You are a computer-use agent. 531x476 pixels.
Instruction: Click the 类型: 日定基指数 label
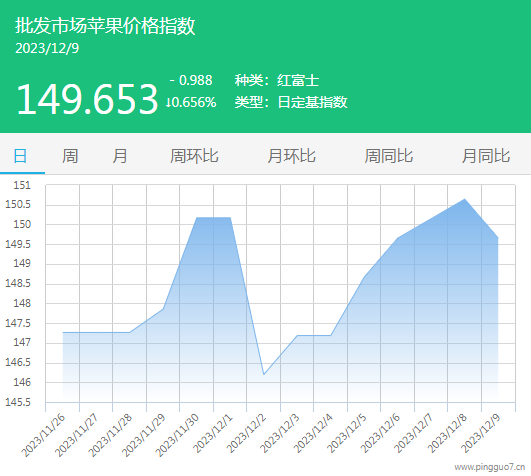291,102
